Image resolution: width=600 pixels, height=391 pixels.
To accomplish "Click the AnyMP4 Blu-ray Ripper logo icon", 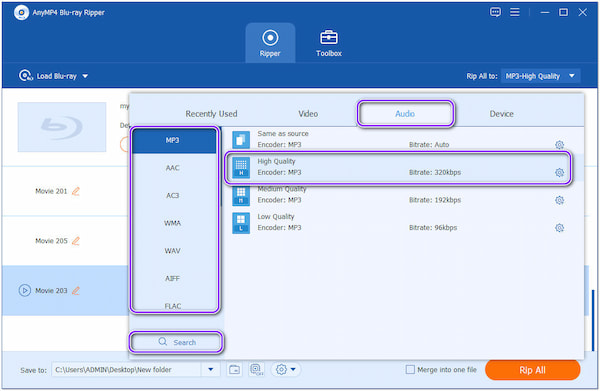I will point(21,13).
